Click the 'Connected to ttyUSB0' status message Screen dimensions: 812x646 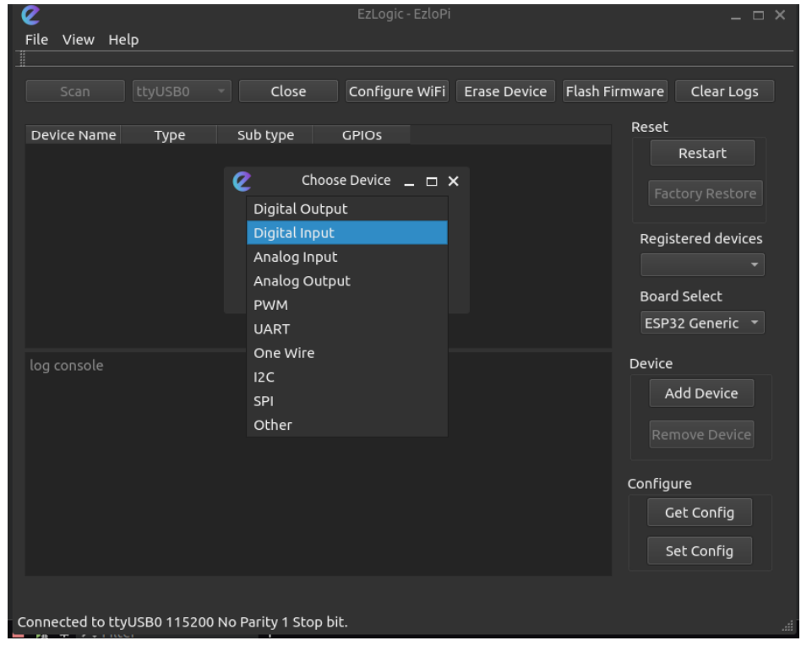point(183,622)
